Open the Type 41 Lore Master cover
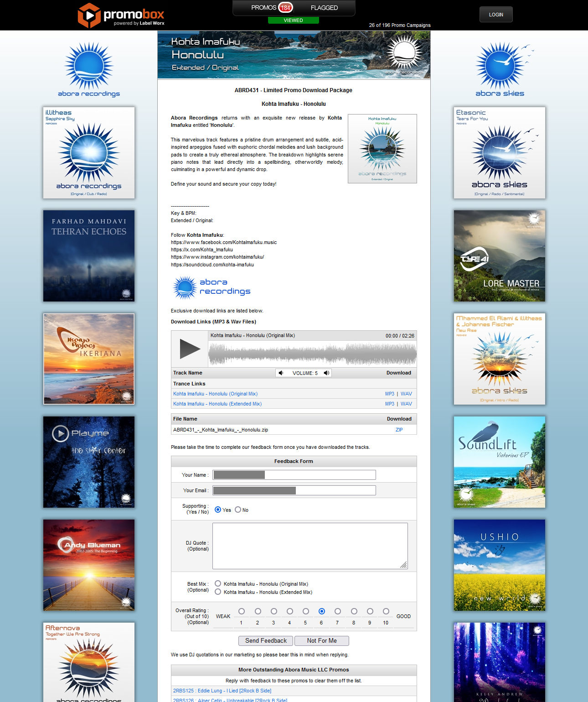 click(500, 256)
